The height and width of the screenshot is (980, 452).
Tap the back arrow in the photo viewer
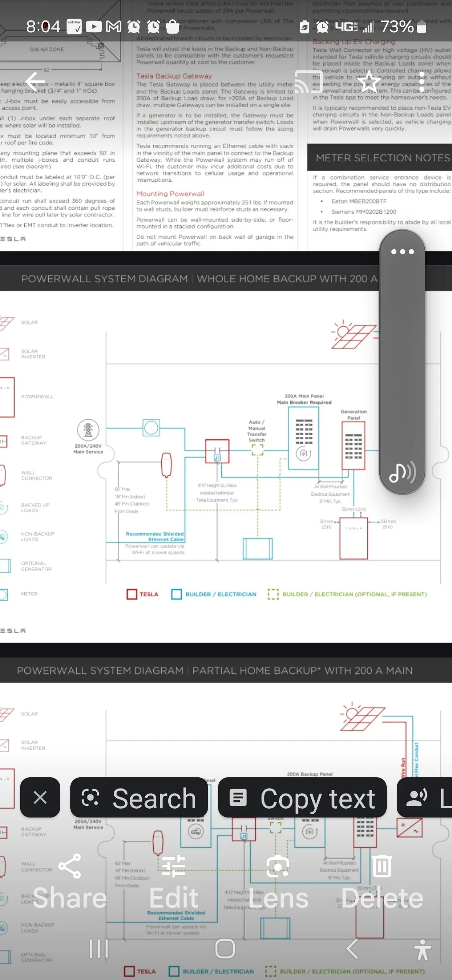point(35,81)
